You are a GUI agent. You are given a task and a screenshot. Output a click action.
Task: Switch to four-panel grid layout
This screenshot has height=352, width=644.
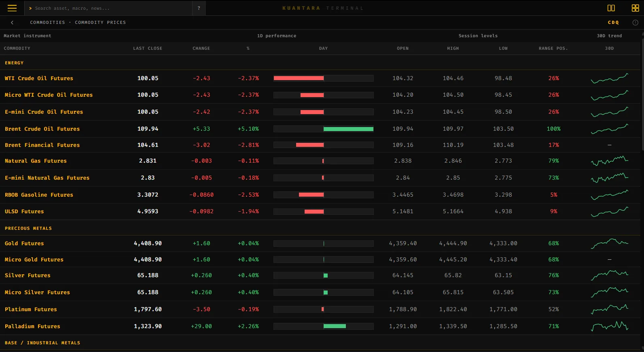coord(636,8)
